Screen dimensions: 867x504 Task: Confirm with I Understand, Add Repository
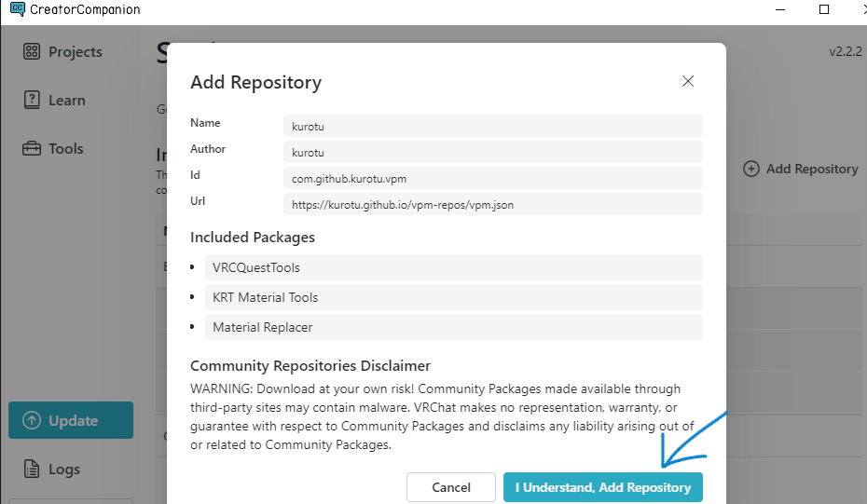click(x=602, y=487)
